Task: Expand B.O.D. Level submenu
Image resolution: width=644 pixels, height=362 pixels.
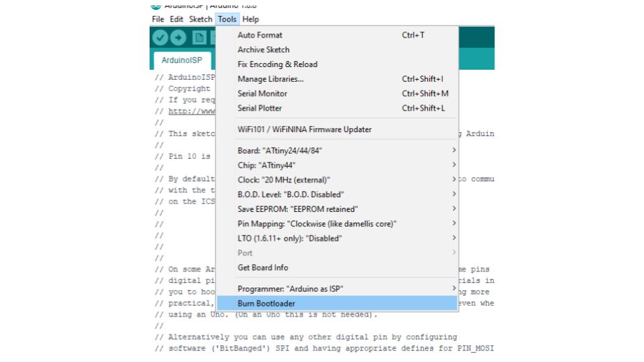Action: (x=337, y=194)
